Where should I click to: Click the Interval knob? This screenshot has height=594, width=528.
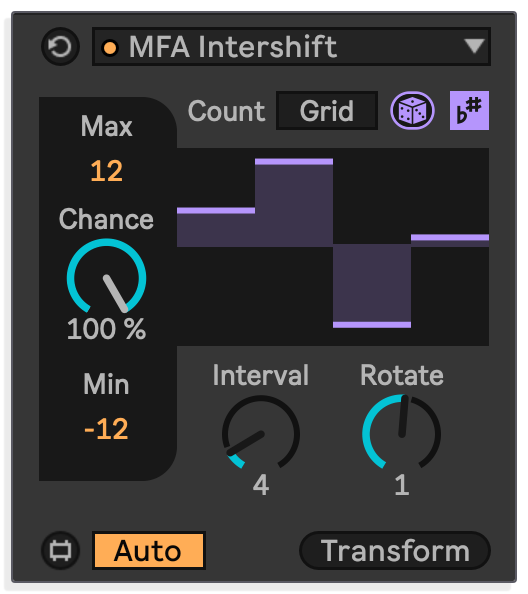(261, 433)
